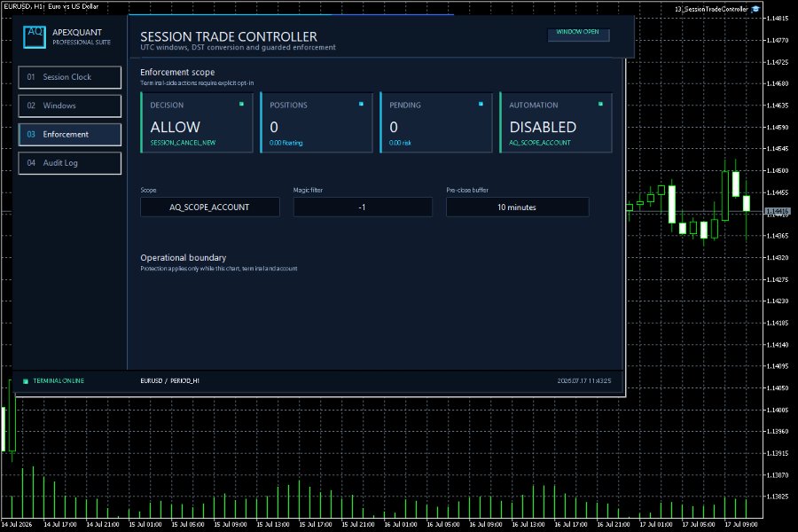The image size is (798, 532).
Task: Click the SESSION_CANCEL_NEW text
Action: [x=183, y=143]
